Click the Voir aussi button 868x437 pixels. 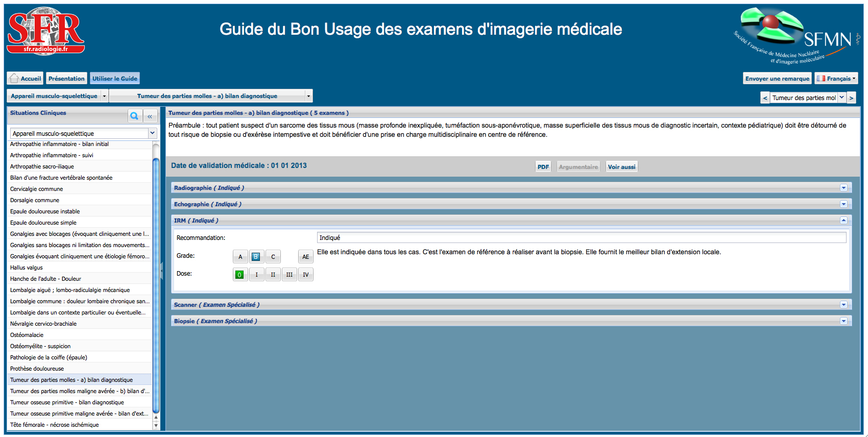tap(621, 167)
